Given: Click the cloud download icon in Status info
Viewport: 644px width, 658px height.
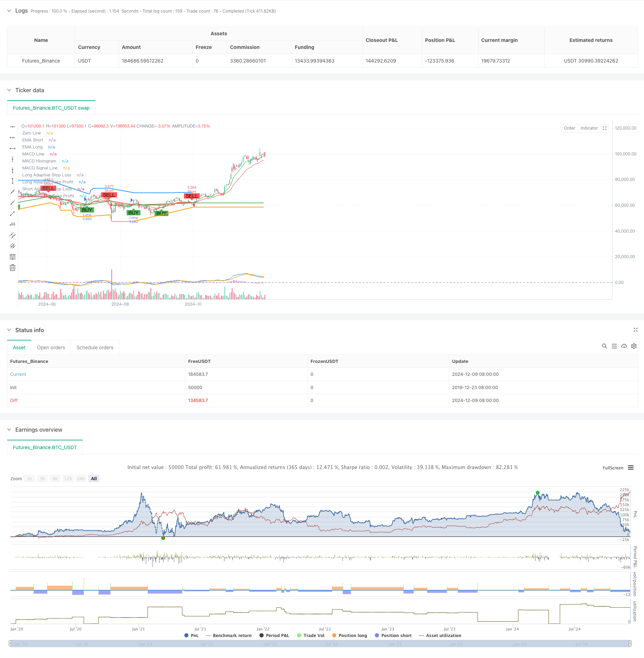Looking at the screenshot, I should click(x=624, y=346).
